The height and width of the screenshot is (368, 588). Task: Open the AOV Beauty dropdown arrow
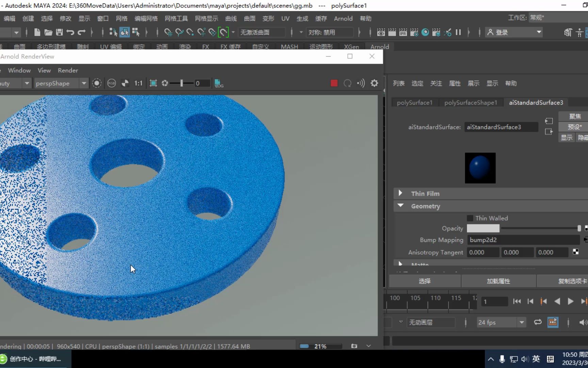click(x=27, y=83)
